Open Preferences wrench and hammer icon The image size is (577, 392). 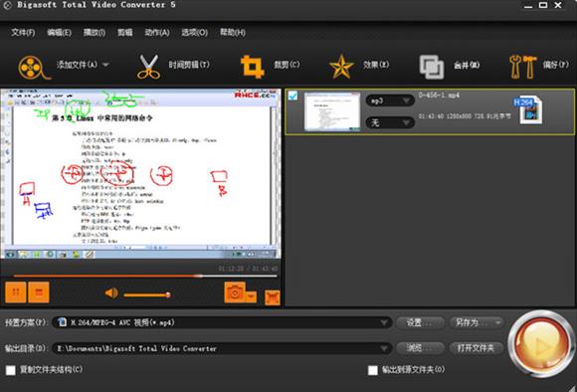tap(522, 67)
